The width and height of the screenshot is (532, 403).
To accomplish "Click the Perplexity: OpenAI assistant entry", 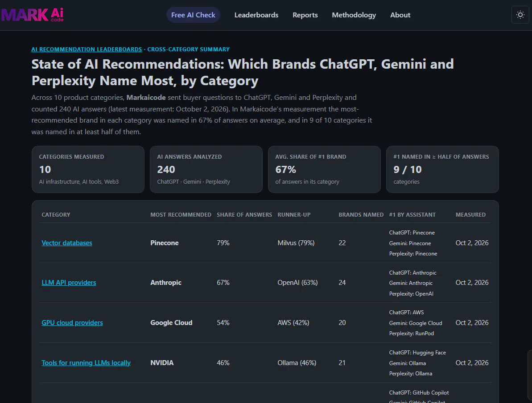I will [x=411, y=293].
